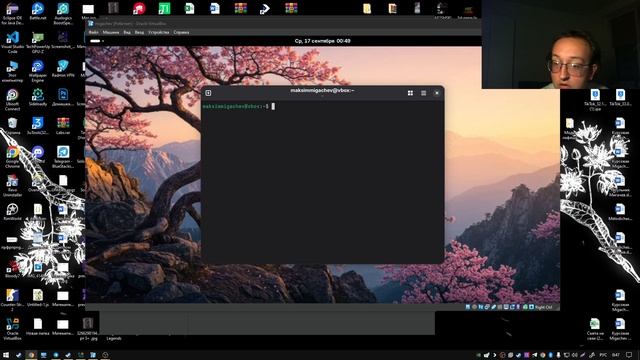Open the Ввод menu in VirtualBox
The image size is (640, 360).
click(x=140, y=32)
